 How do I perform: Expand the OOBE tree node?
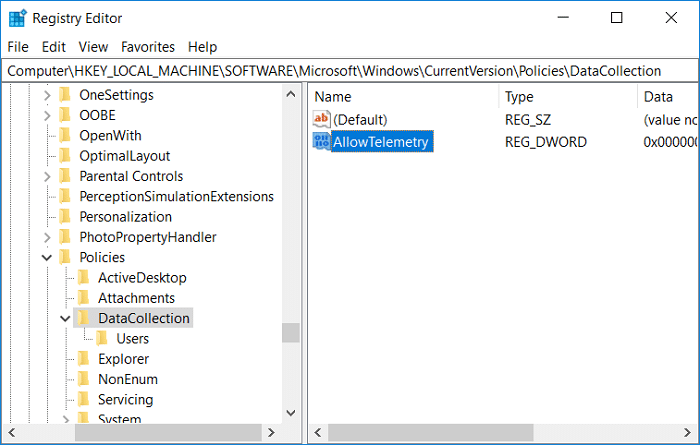pos(47,115)
